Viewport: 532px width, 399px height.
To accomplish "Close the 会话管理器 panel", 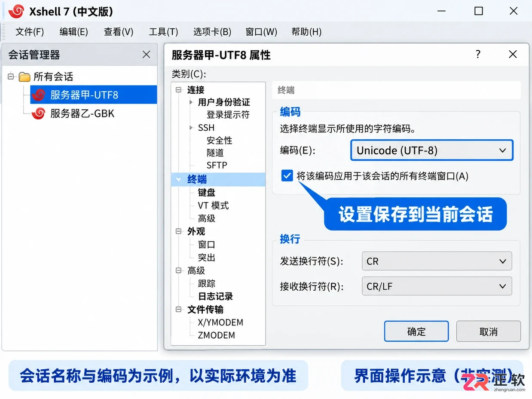I will click(147, 55).
